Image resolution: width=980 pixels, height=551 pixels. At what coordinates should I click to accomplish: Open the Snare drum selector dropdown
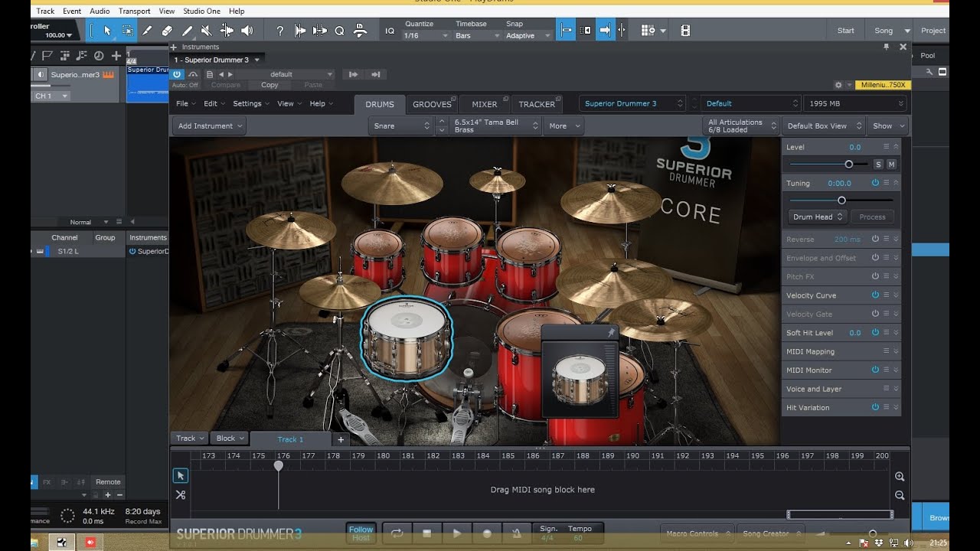pyautogui.click(x=401, y=126)
